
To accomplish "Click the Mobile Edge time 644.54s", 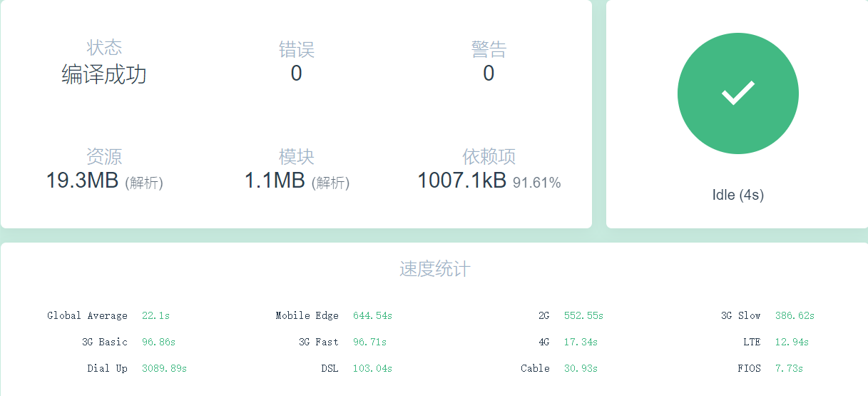I will click(x=372, y=315).
